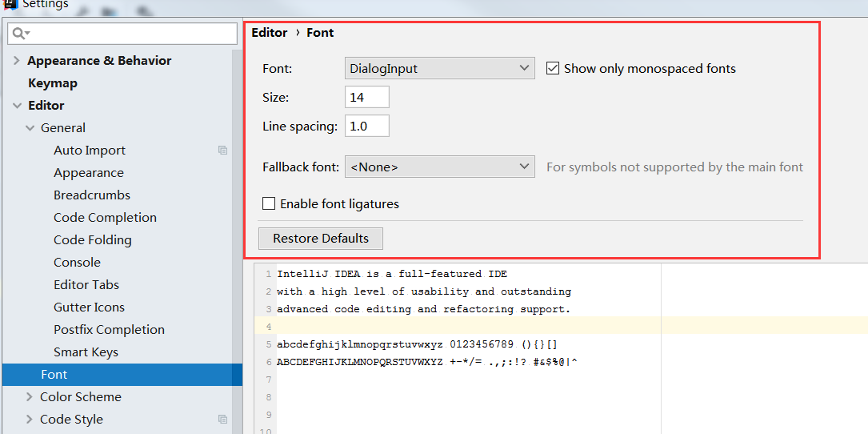The height and width of the screenshot is (434, 868).
Task: Expand the Color Scheme node
Action: (x=30, y=397)
